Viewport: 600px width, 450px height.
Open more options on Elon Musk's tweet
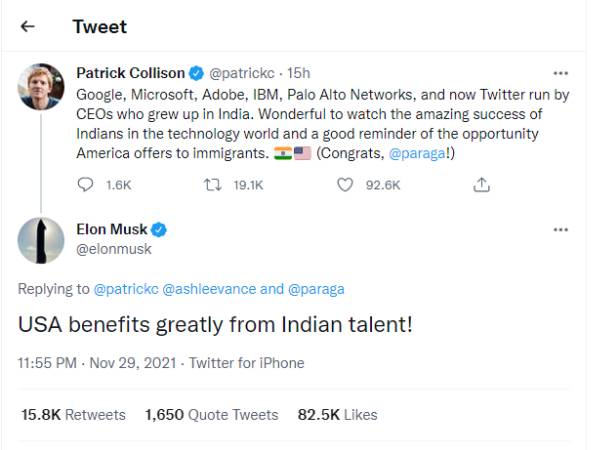coord(561,230)
